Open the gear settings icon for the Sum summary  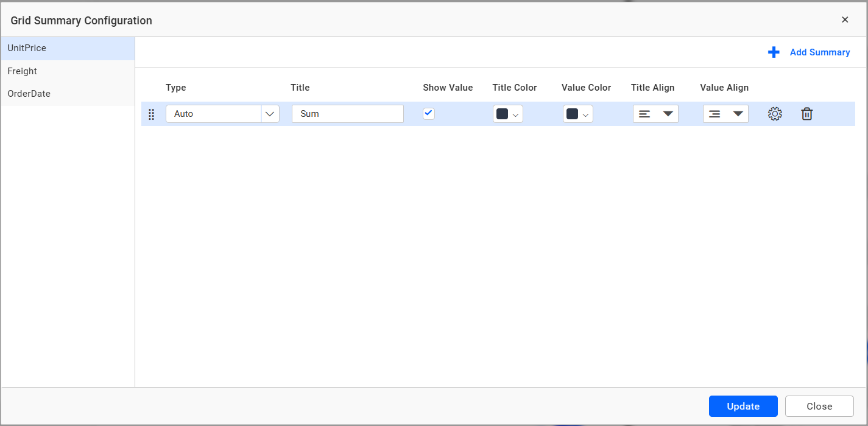pos(775,114)
